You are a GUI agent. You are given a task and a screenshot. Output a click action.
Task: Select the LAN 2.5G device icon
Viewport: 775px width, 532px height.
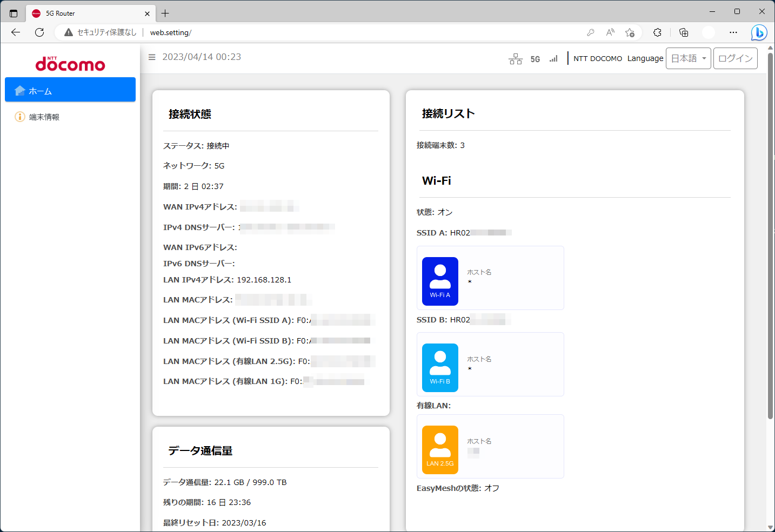[440, 450]
